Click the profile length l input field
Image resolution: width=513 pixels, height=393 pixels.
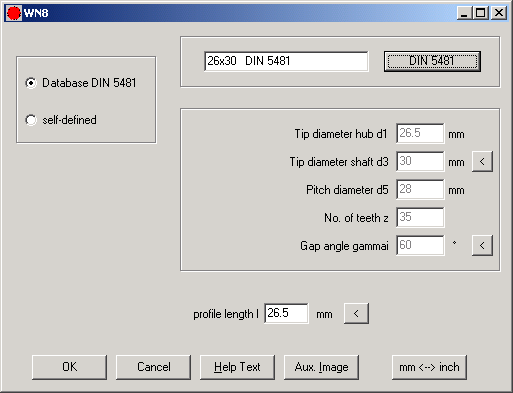point(286,313)
